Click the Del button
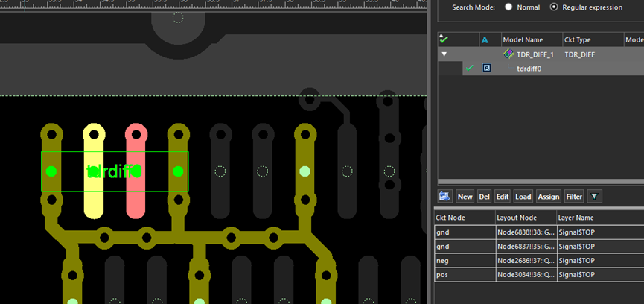The height and width of the screenshot is (304, 644). (484, 197)
